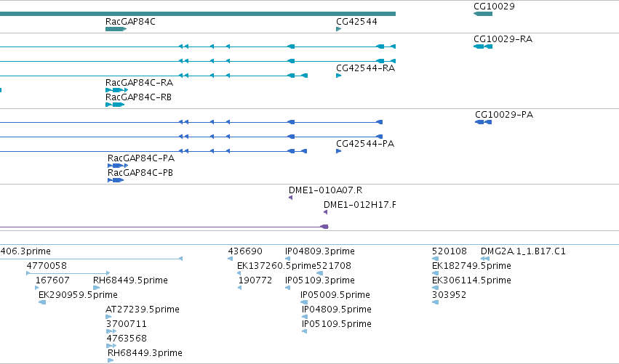Click the RH68449.3prime EST label
This screenshot has height=364, width=619.
click(145, 353)
